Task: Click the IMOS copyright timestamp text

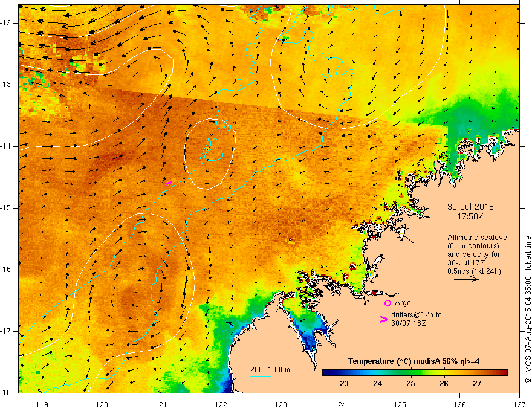Action: point(528,310)
